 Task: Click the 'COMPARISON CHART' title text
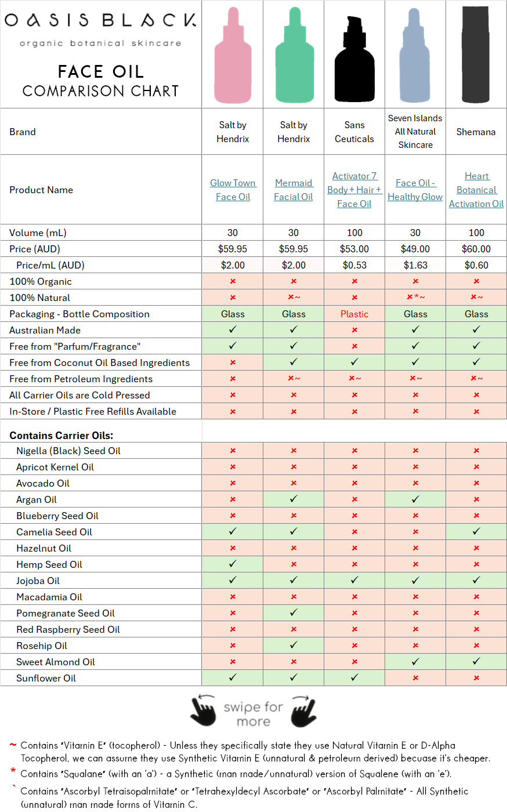point(100,91)
